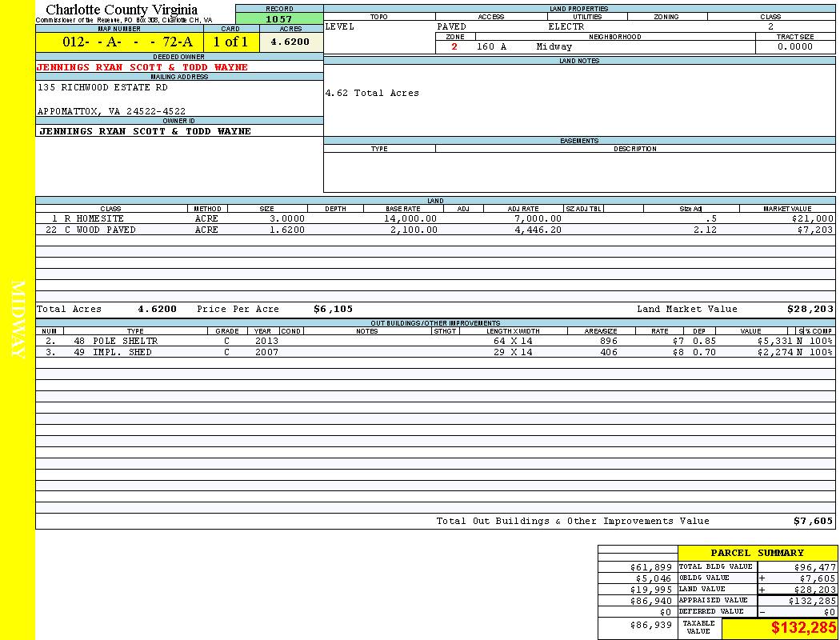
Task: Click the vertical MIDWAY side tab
Action: coord(18,320)
